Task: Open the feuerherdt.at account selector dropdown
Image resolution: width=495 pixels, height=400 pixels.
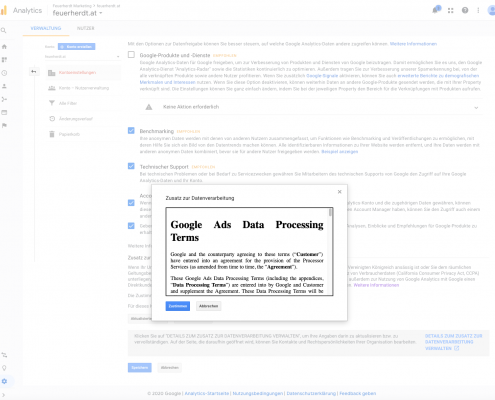Action: click(77, 13)
